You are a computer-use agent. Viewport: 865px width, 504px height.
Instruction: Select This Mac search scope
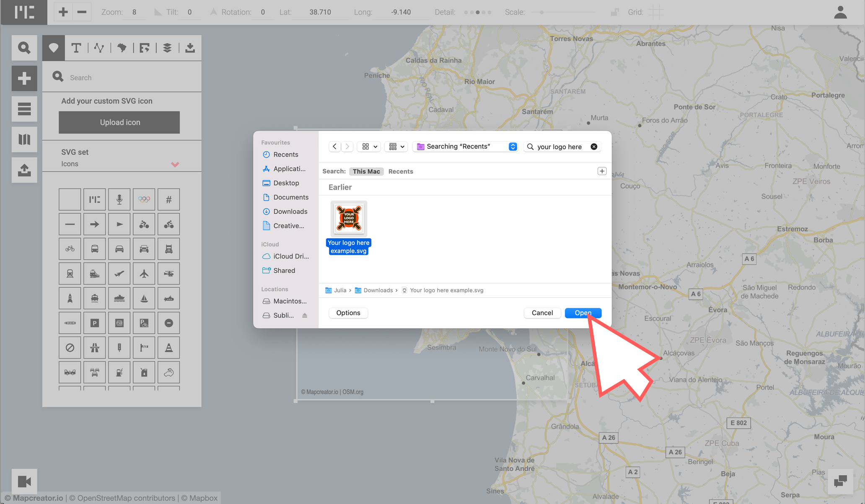(x=366, y=171)
